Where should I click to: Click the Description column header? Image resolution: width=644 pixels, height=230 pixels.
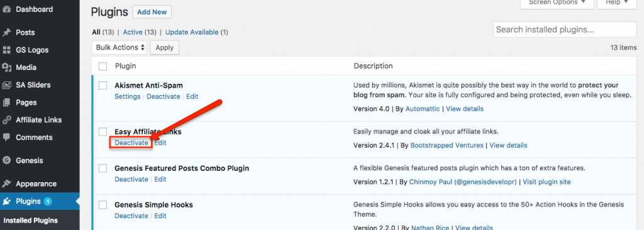coord(374,66)
